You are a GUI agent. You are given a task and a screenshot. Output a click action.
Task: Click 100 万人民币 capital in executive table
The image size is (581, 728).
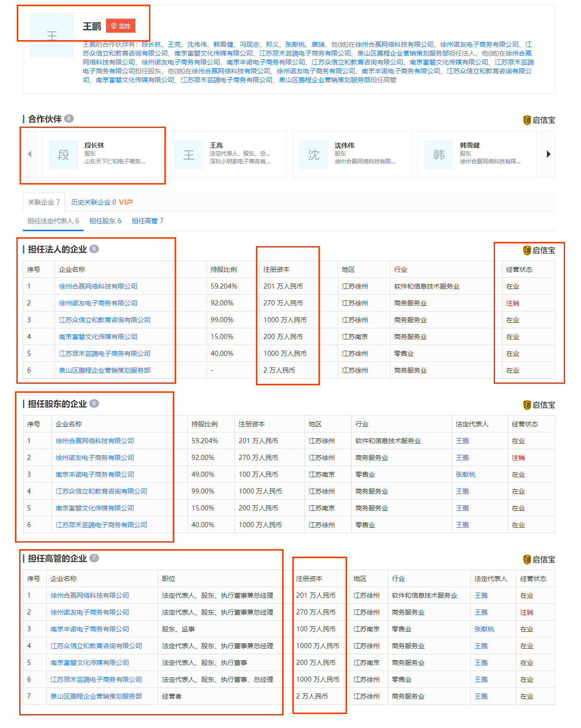(316, 629)
